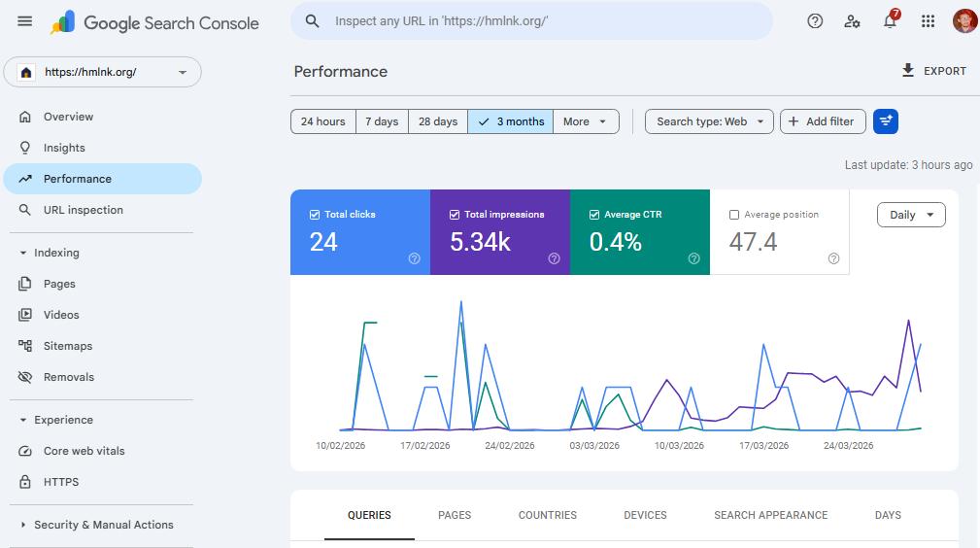Image resolution: width=980 pixels, height=548 pixels.
Task: Click the Export download icon
Action: tap(908, 71)
